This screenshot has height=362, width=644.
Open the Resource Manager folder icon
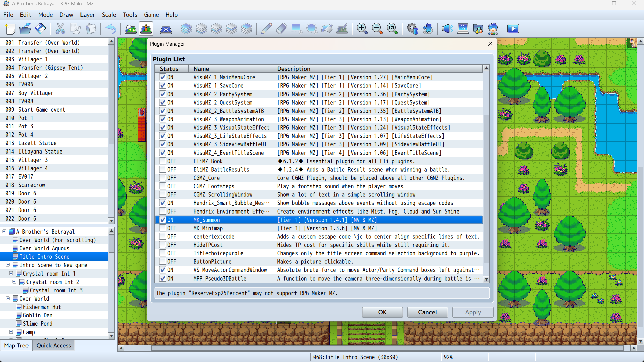click(x=478, y=29)
